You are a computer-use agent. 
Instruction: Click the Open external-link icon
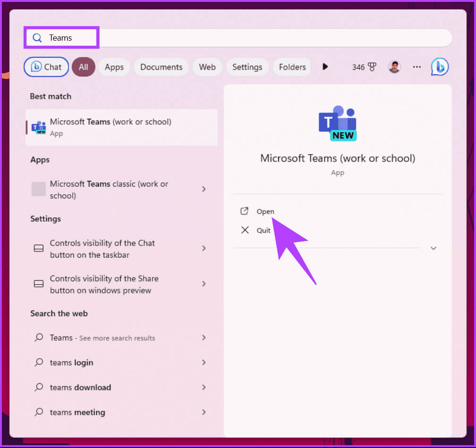pyautogui.click(x=245, y=211)
